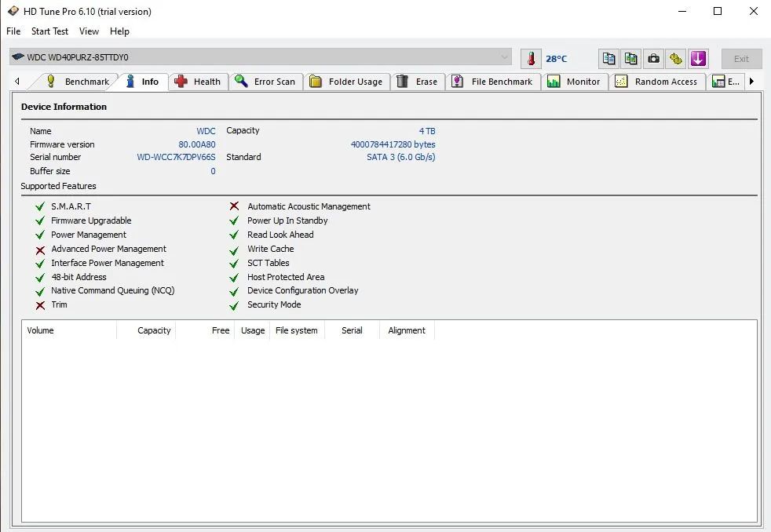Sort by Volume column header
This screenshot has width=771, height=532.
pos(69,330)
